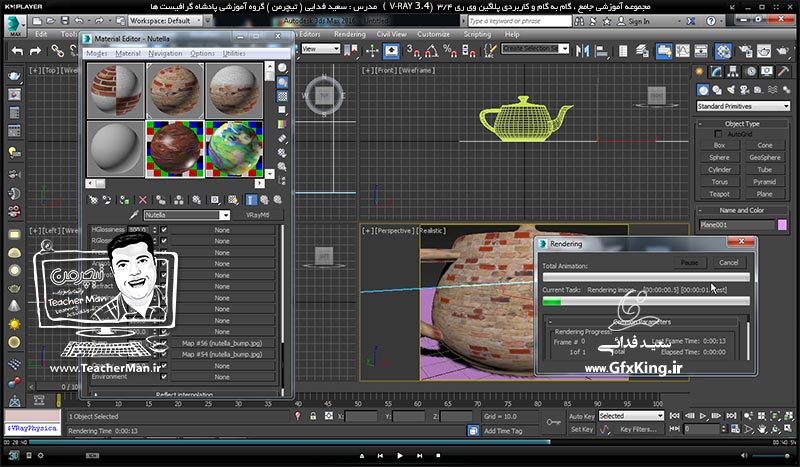The image size is (800, 467).
Task: Click the Select and Link chain icon
Action: click(x=57, y=51)
